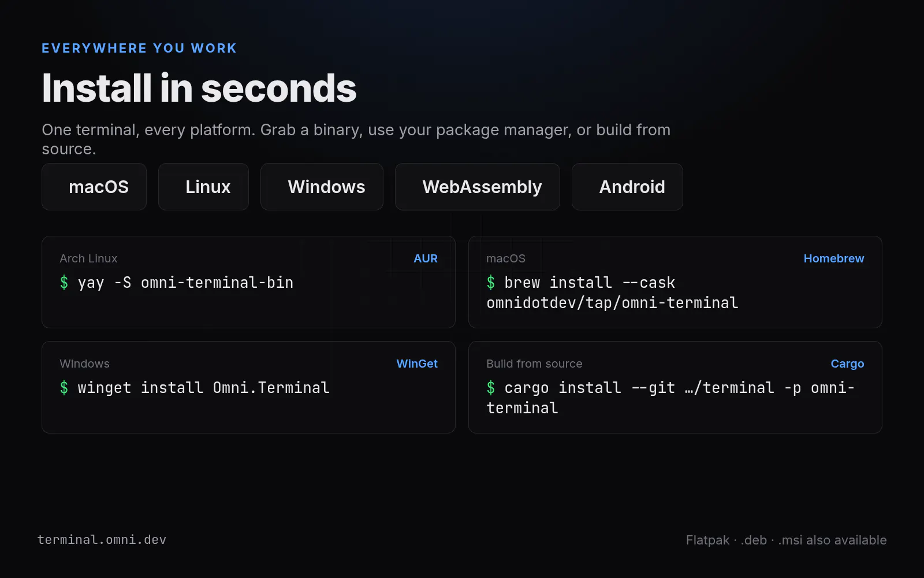Open the Homebrew link
This screenshot has height=578, width=924.
click(834, 258)
